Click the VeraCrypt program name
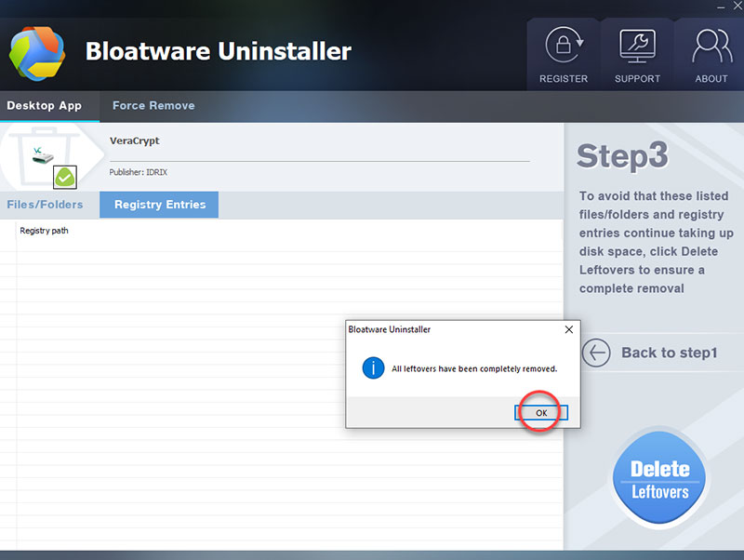Image resolution: width=744 pixels, height=560 pixels. [134, 141]
